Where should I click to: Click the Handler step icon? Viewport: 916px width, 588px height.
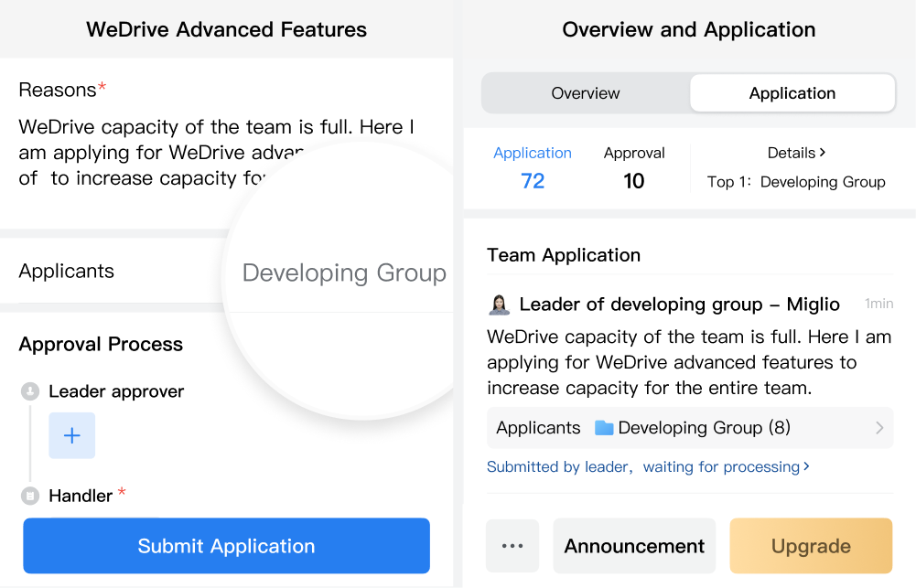(30, 497)
